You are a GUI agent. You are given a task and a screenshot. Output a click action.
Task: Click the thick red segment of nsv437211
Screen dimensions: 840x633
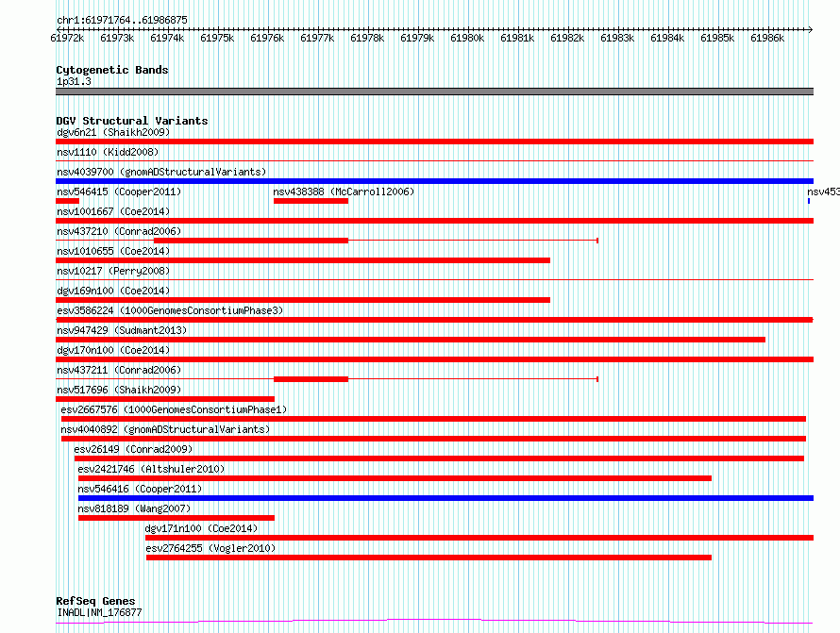[311, 379]
